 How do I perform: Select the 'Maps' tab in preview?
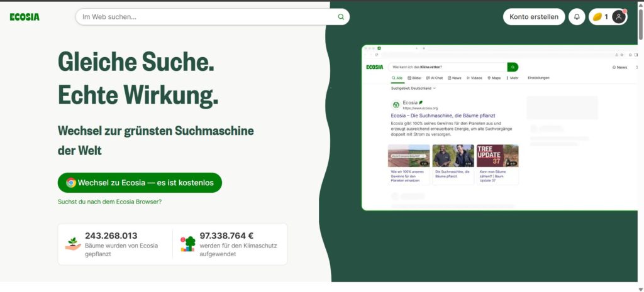click(x=494, y=78)
